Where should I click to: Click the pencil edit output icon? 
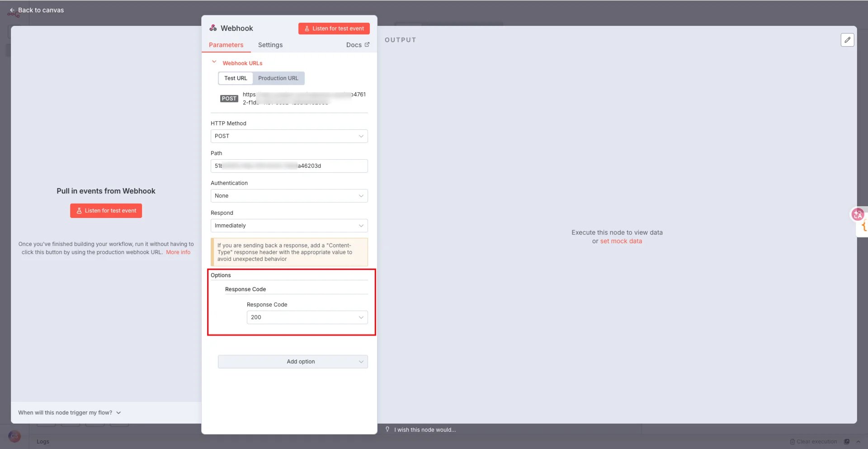click(847, 40)
